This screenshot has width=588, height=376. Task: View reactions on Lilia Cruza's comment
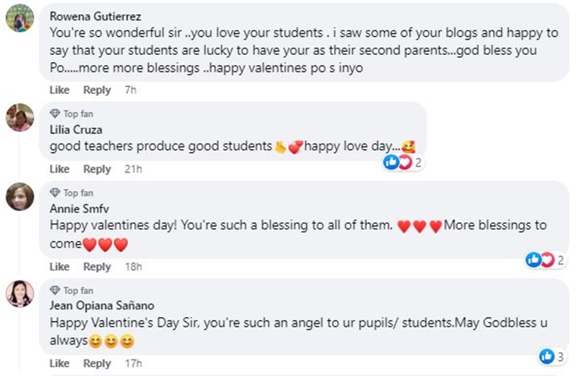pos(403,162)
